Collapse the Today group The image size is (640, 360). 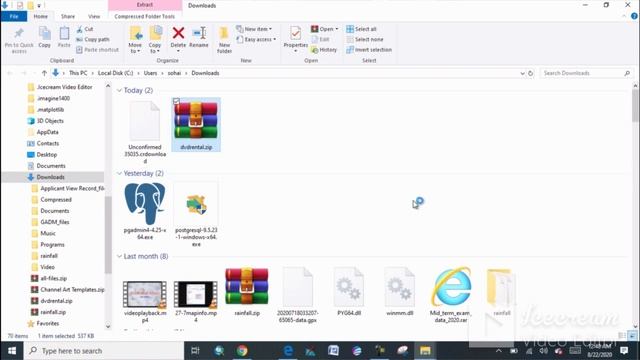tap(119, 90)
